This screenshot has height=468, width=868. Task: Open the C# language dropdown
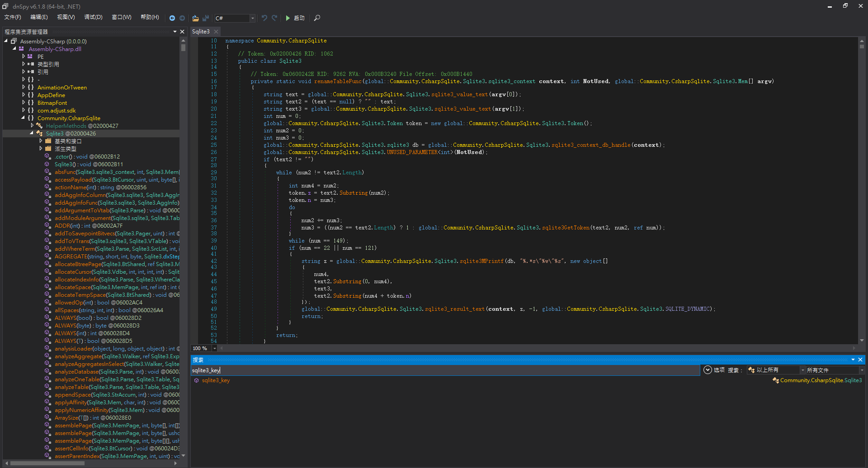click(252, 18)
